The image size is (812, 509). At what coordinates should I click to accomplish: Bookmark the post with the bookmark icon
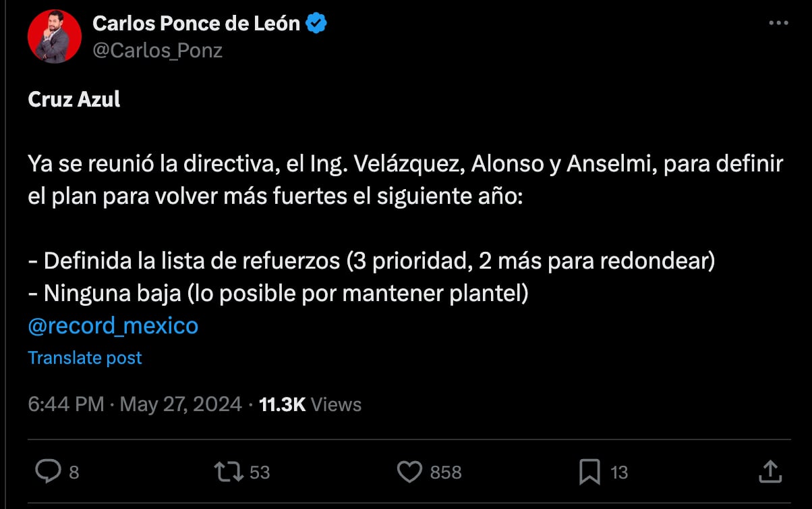[x=589, y=473]
